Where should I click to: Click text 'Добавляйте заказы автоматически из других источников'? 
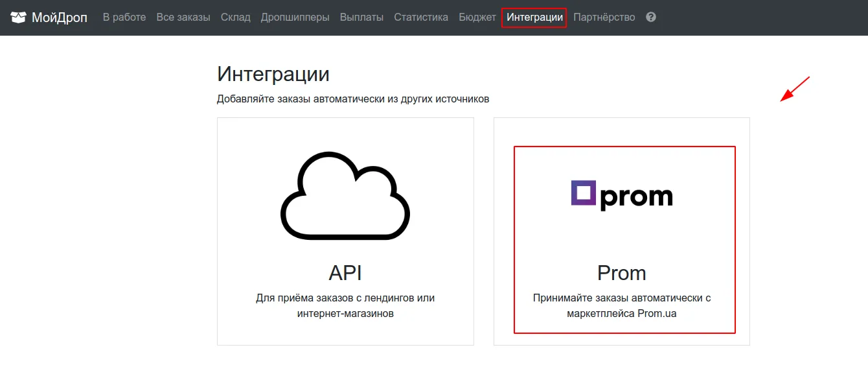pos(353,99)
